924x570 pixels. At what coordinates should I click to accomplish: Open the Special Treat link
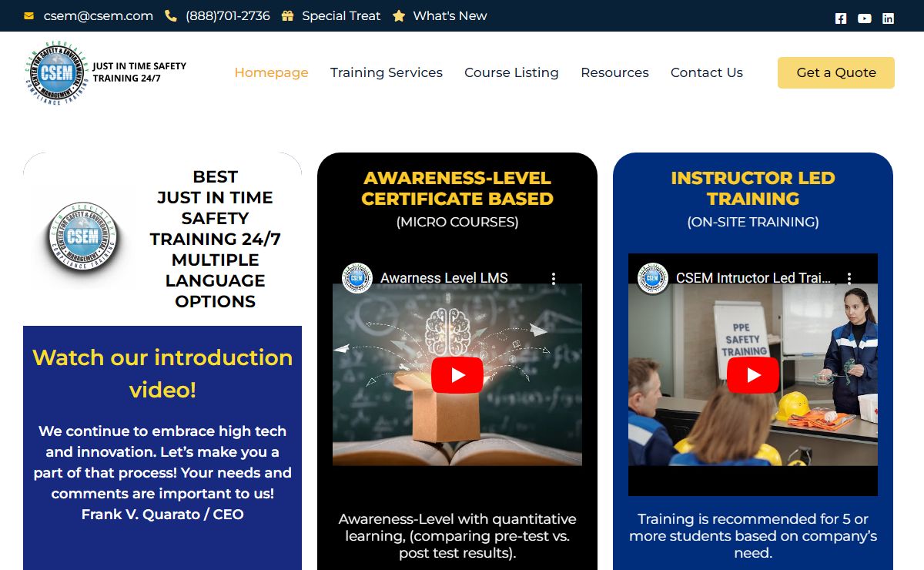pos(341,15)
